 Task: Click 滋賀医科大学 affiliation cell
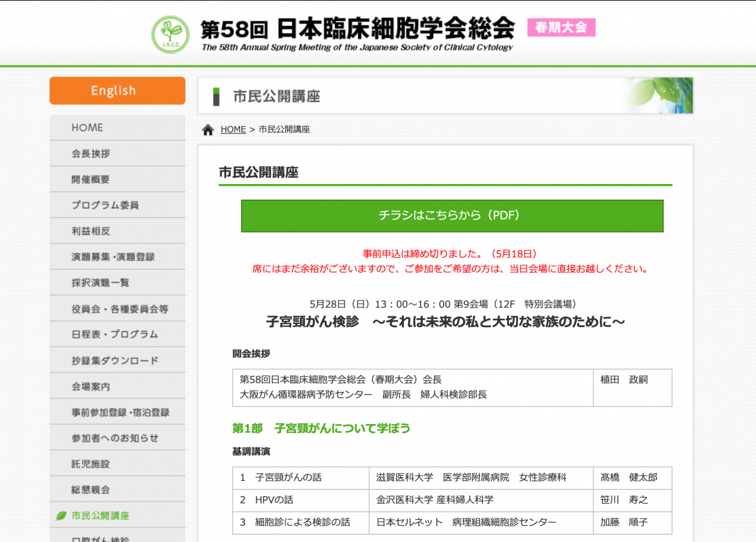coord(481,478)
